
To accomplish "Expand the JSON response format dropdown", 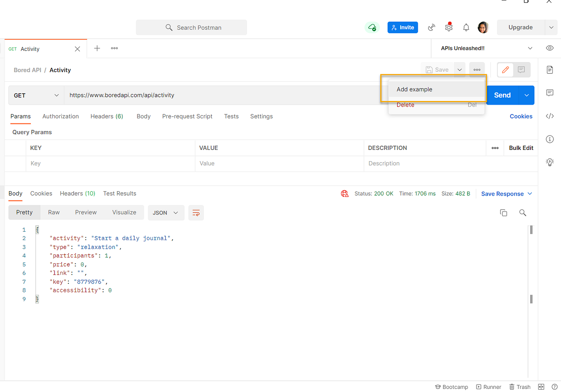I will click(166, 213).
